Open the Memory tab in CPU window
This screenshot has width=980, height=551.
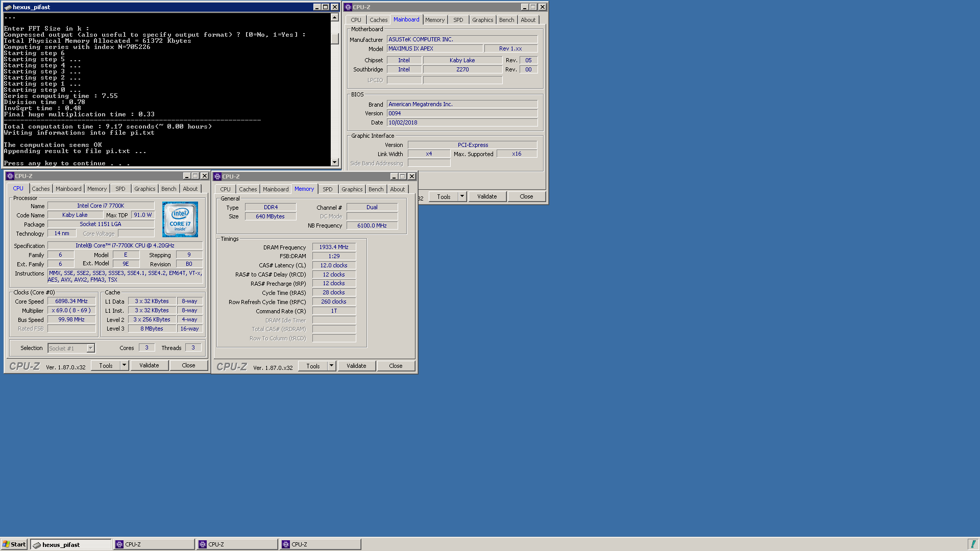click(97, 189)
